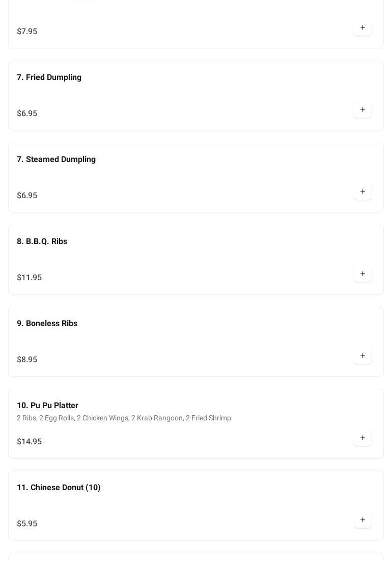Click the $8.95 Boneless Ribs price
The height and width of the screenshot is (561, 392).
point(27,360)
